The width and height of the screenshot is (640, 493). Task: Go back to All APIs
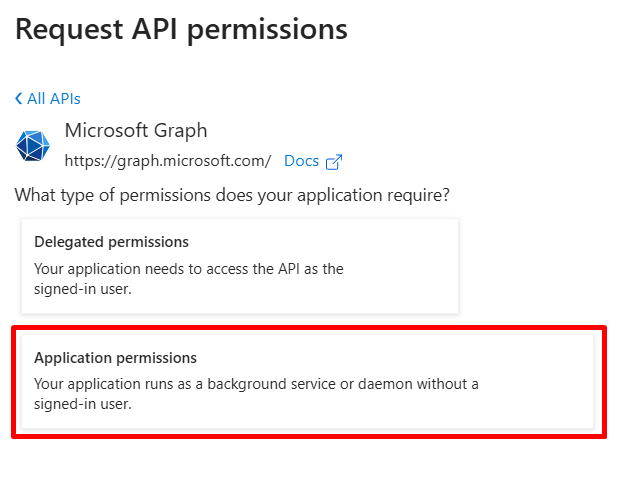pos(53,99)
